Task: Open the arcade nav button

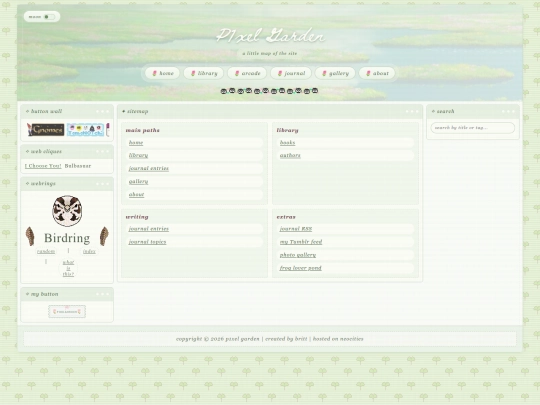Action: coord(247,73)
